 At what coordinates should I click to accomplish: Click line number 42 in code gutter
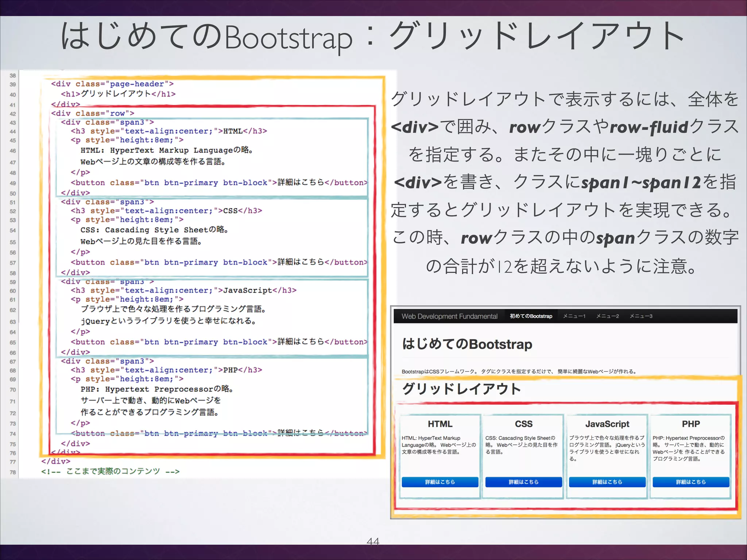pos(13,114)
